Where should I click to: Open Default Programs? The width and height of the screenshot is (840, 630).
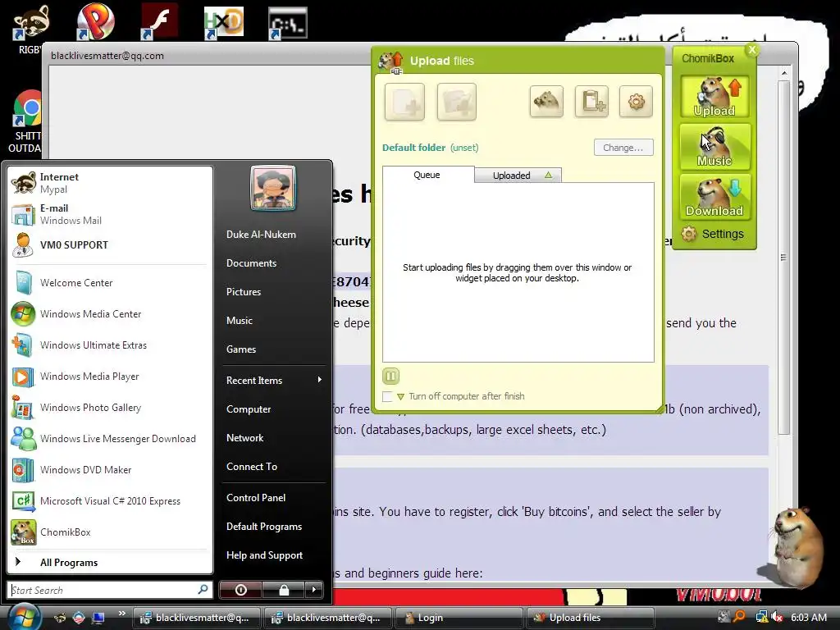pos(264,527)
